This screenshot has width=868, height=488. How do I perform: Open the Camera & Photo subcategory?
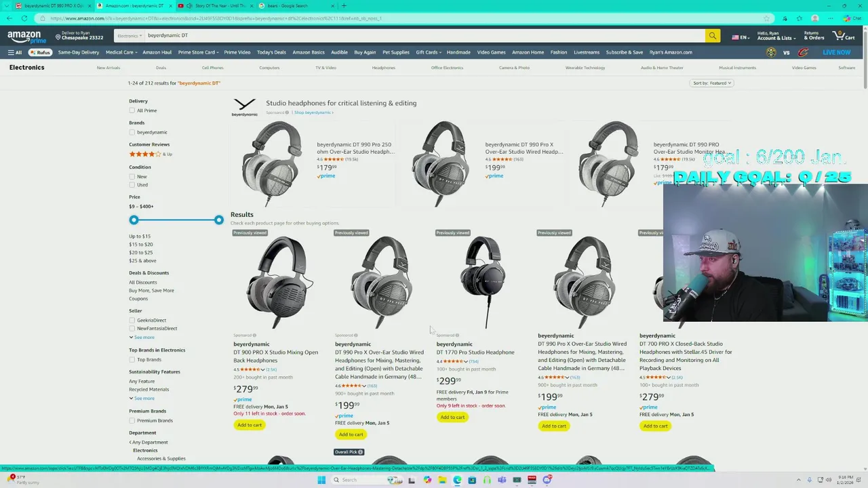514,68
